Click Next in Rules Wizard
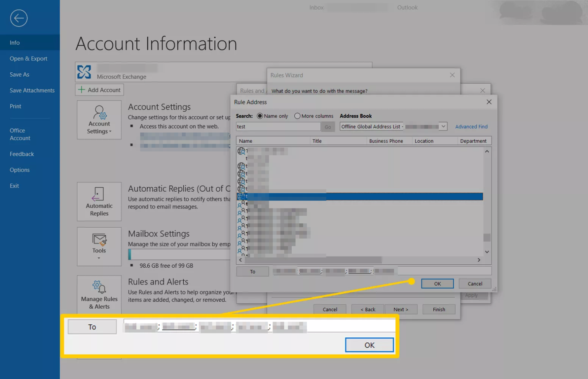Viewport: 588px width, 379px height. [401, 309]
